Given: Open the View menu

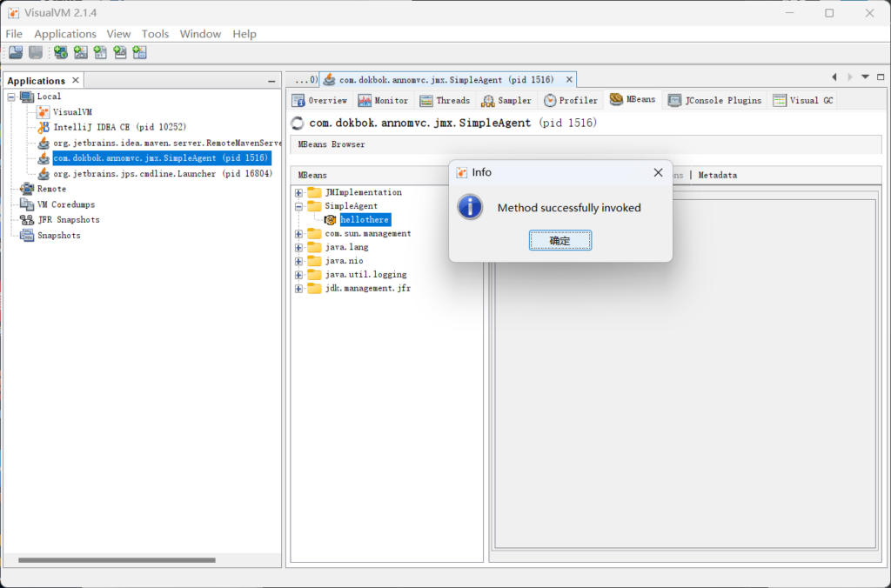Looking at the screenshot, I should [118, 34].
